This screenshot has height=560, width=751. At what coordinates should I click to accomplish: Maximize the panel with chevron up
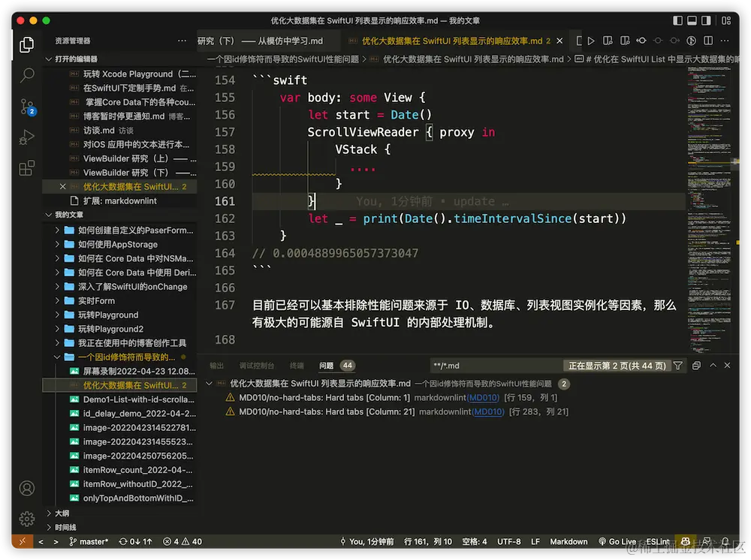[713, 365]
